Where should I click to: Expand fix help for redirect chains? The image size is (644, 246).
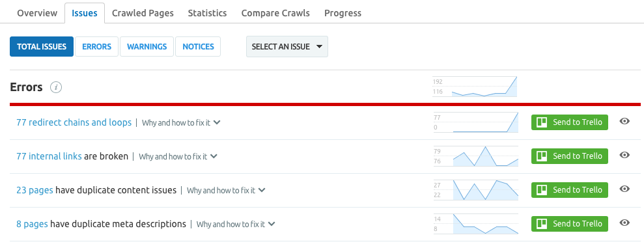[x=181, y=123]
